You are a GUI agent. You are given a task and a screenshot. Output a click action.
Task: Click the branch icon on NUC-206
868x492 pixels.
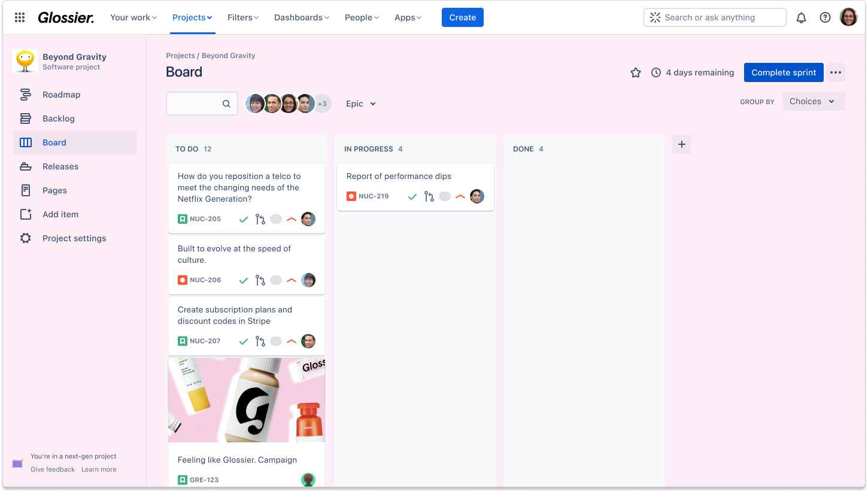tap(260, 280)
